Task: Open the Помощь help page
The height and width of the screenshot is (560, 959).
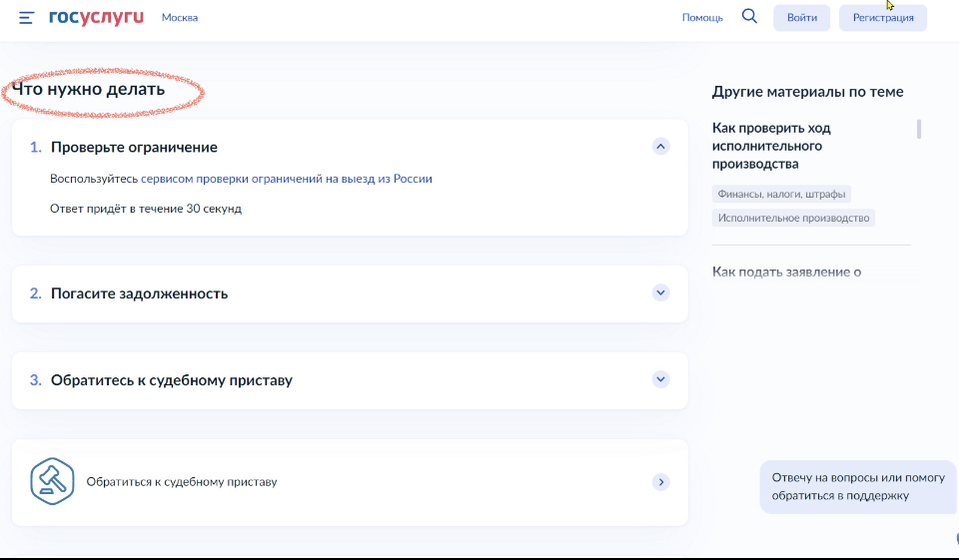Action: (x=702, y=18)
